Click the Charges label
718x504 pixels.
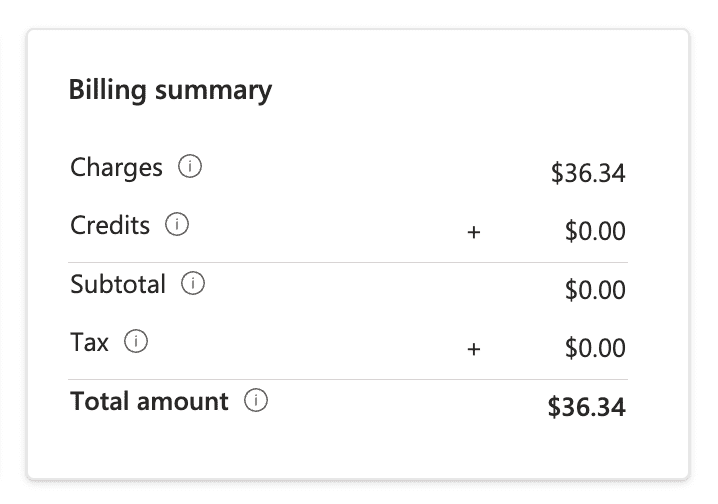(116, 167)
